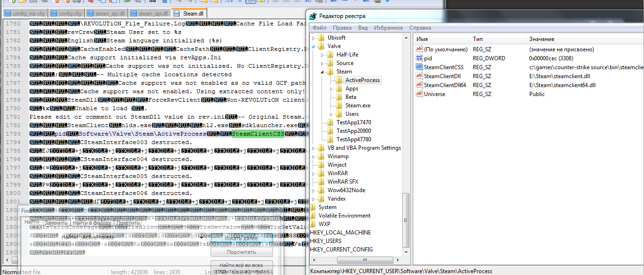Image resolution: width=644 pixels, height=275 pixels.
Task: Expand the Users registry key
Action: click(331, 114)
